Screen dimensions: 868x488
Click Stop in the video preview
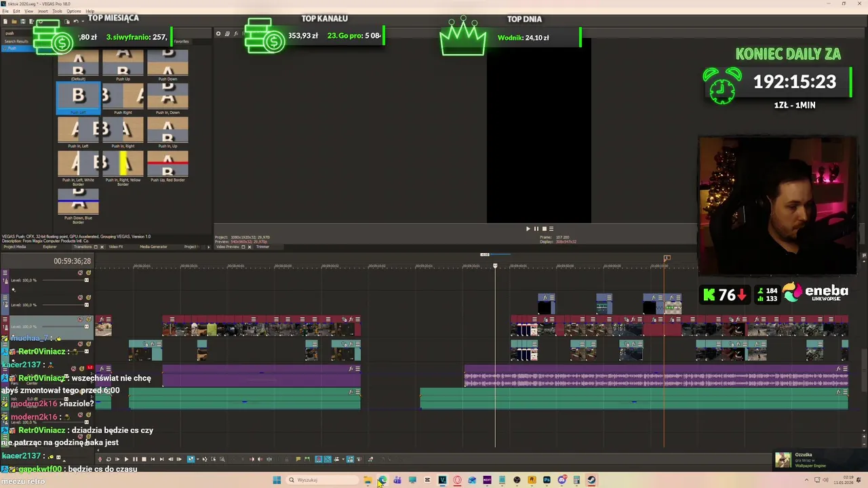544,228
